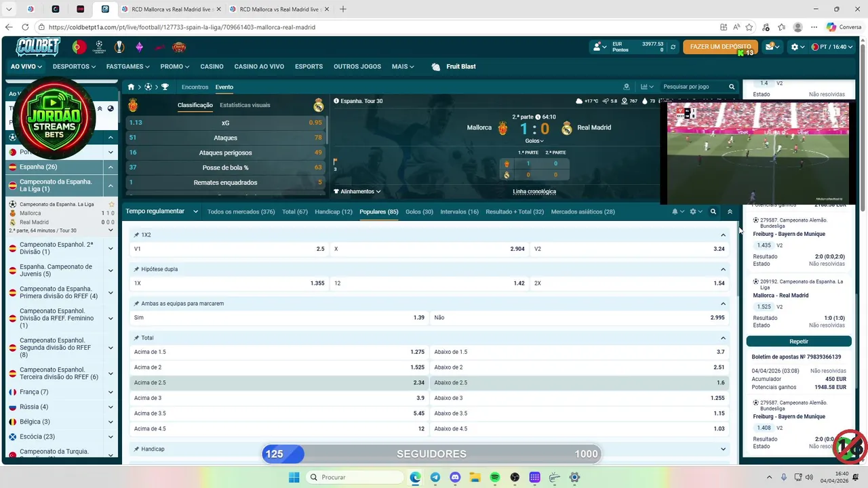868x488 pixels.
Task: Open language and time PT / 16:40 menu
Action: [x=831, y=47]
